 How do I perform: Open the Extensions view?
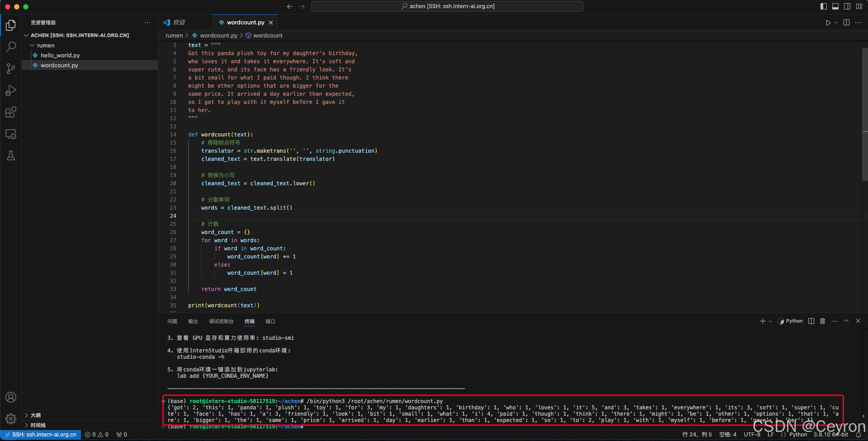tap(10, 112)
